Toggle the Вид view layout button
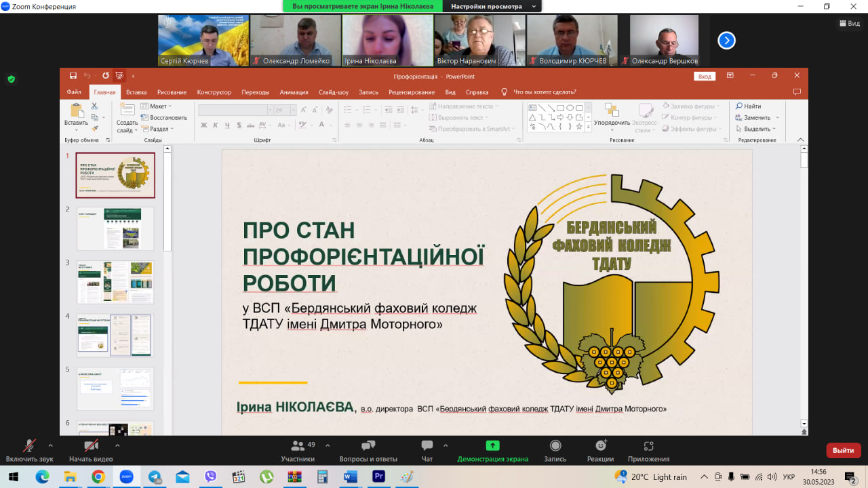This screenshot has height=488, width=868. 849,23
